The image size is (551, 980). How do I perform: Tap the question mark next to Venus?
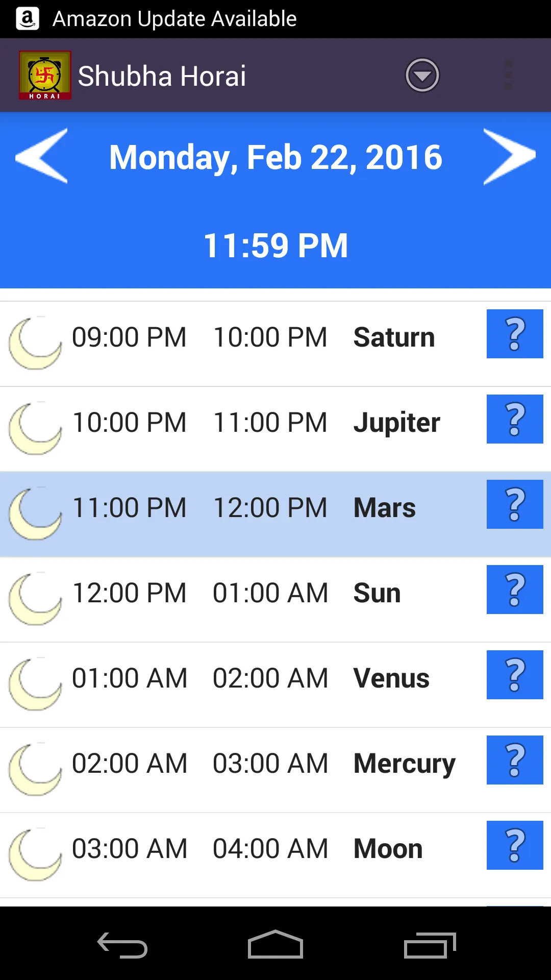[x=514, y=675]
